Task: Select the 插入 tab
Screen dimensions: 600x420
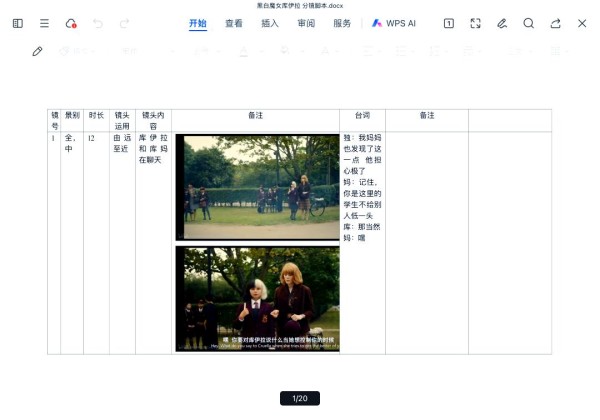Action: pos(269,23)
